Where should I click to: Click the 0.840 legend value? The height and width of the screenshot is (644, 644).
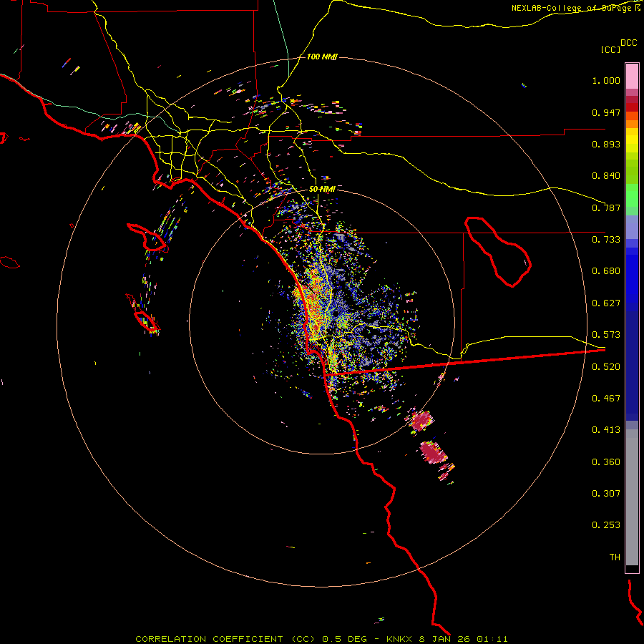click(606, 176)
